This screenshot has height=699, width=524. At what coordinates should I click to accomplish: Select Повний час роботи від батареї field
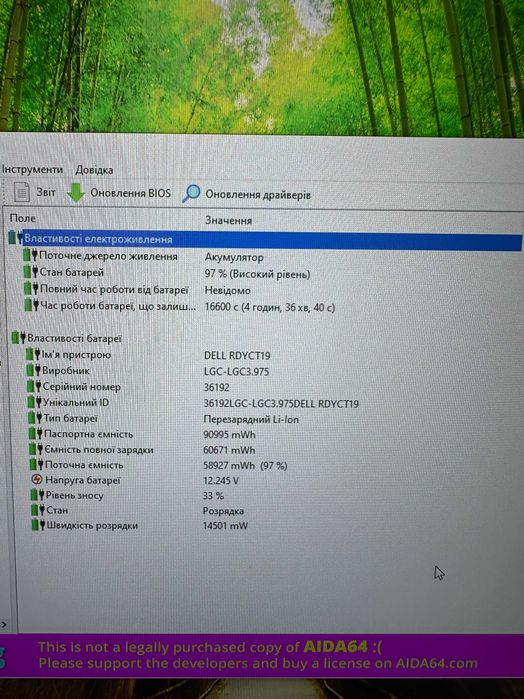pyautogui.click(x=114, y=289)
